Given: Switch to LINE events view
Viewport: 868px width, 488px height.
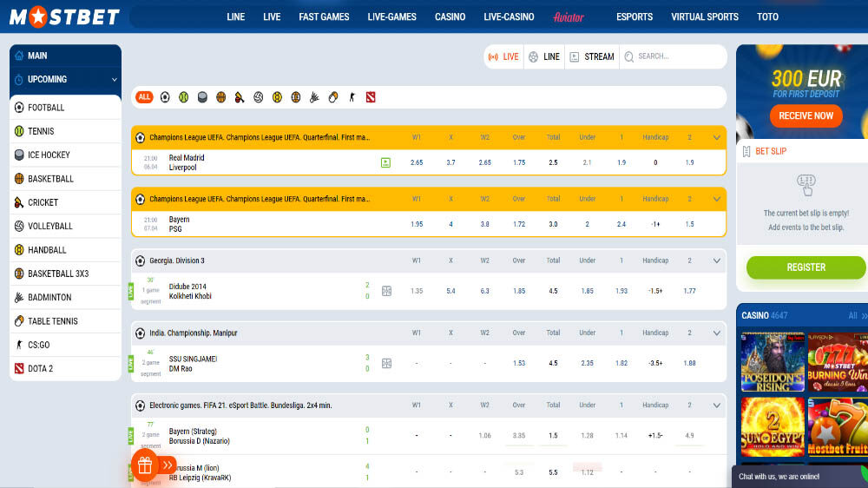Looking at the screenshot, I should pyautogui.click(x=544, y=56).
